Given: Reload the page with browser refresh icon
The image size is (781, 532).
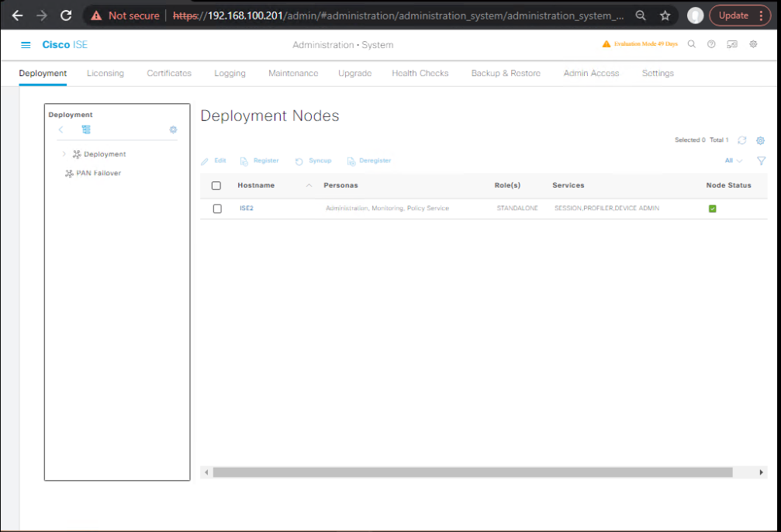Looking at the screenshot, I should pyautogui.click(x=66, y=16).
